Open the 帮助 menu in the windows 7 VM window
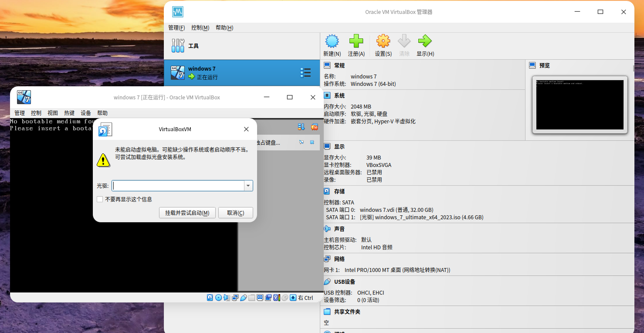Screen dimensions: 644x333 coord(102,113)
